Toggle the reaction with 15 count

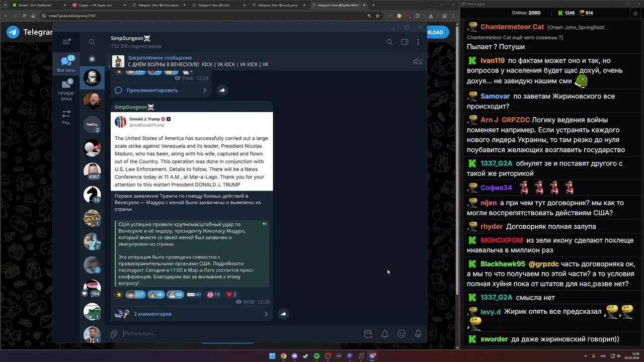[x=213, y=295]
